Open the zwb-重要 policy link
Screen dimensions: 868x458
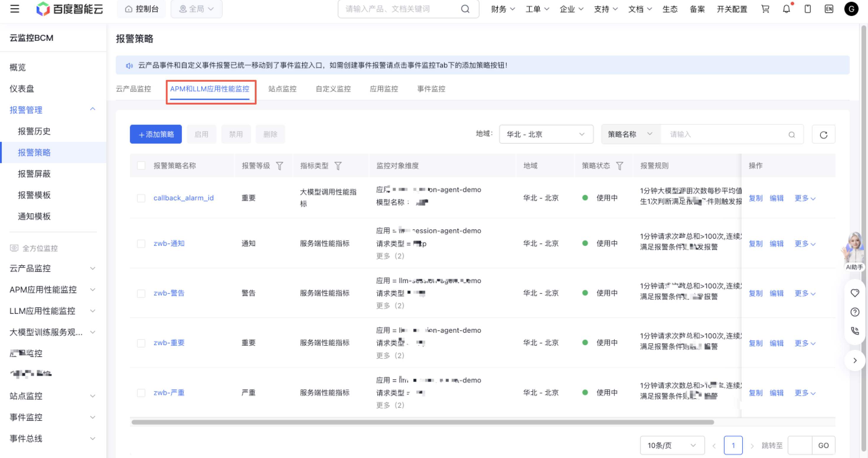[169, 343]
